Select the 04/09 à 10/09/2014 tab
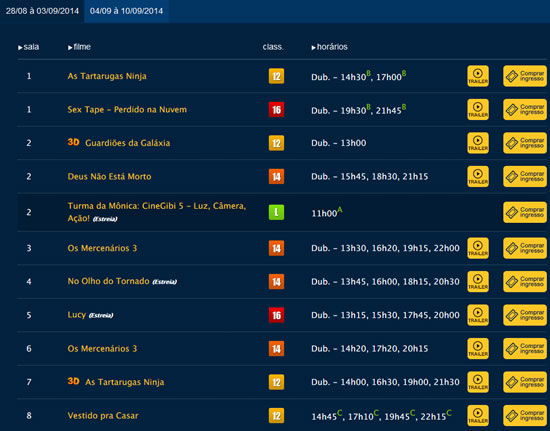The height and width of the screenshot is (431, 550). tap(126, 11)
